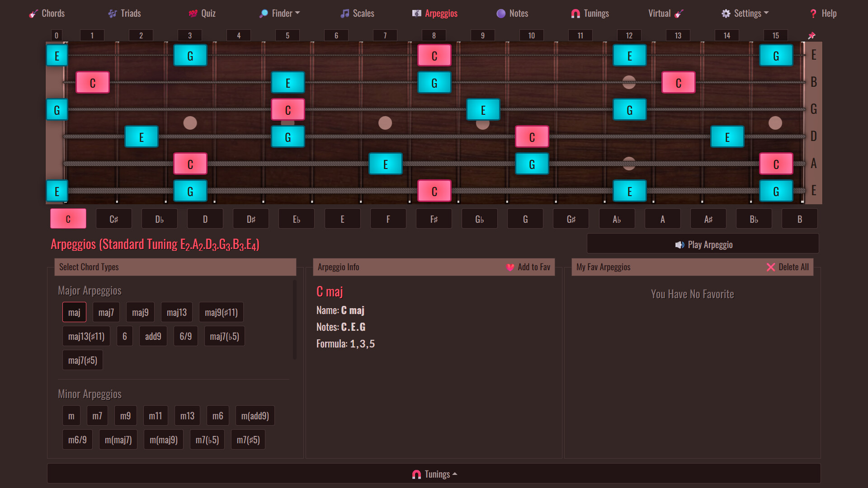Open the Finder dropdown menu
The image size is (868, 488).
pos(279,13)
